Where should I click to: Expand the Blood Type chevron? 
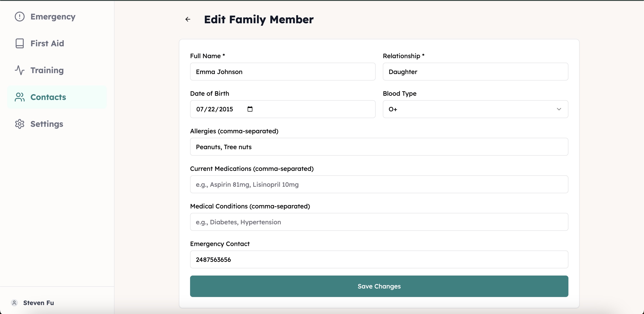coord(559,109)
